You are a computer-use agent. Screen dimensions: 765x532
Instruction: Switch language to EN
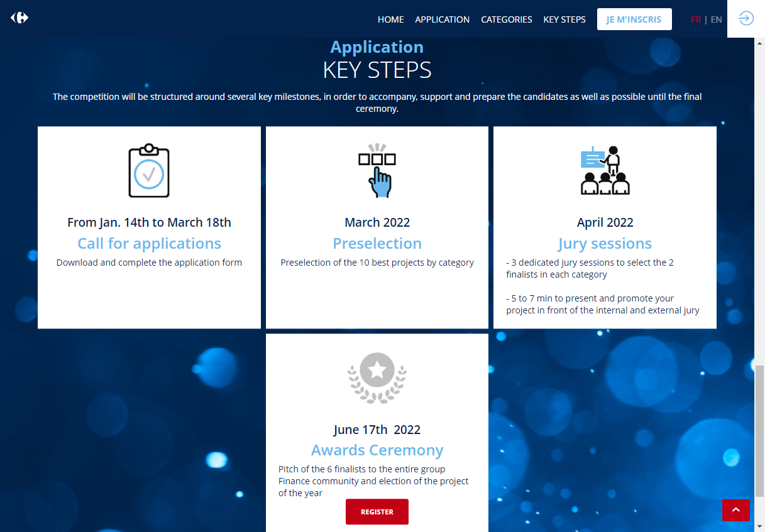point(716,19)
